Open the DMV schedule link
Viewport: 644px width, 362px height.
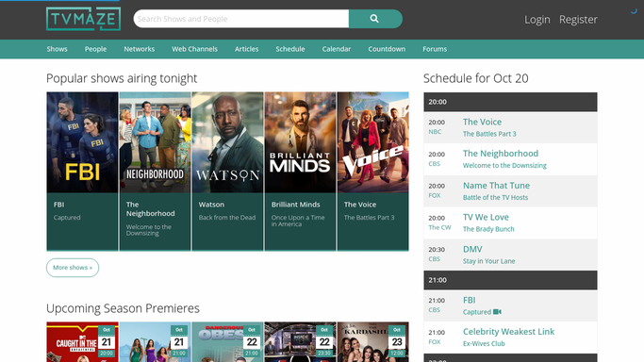pos(472,249)
